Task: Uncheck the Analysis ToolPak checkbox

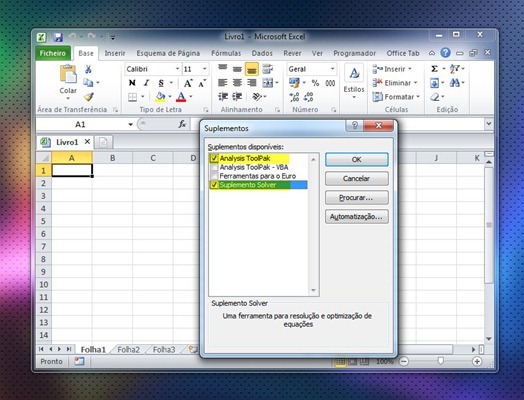Action: point(214,158)
